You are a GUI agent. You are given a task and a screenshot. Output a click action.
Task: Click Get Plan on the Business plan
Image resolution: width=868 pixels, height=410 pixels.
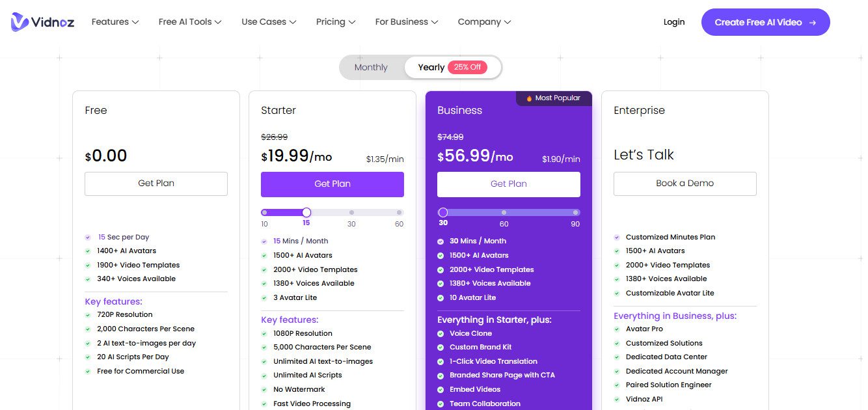coord(508,184)
